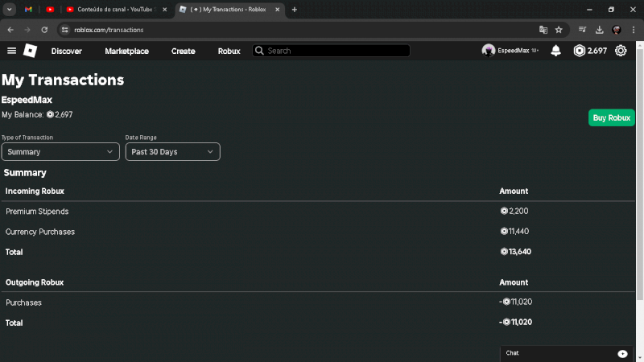Image resolution: width=644 pixels, height=362 pixels.
Task: Go back to the previous page
Action: (10, 30)
